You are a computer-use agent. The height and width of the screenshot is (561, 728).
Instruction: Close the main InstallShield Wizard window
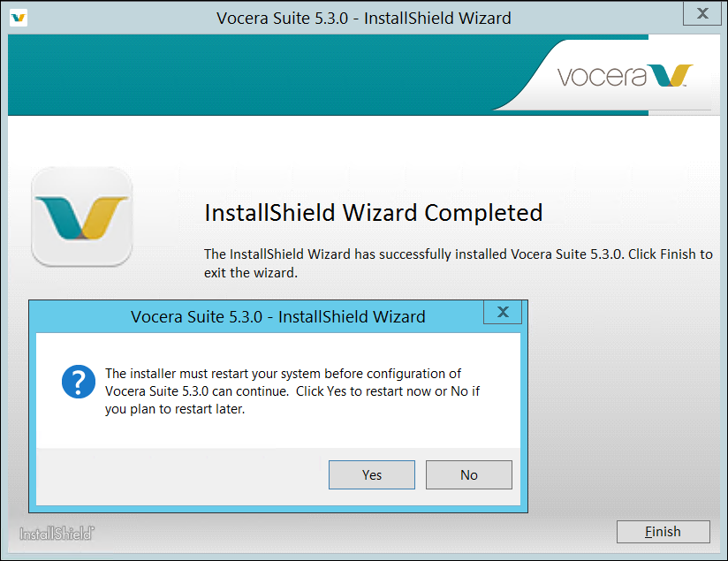pyautogui.click(x=702, y=14)
